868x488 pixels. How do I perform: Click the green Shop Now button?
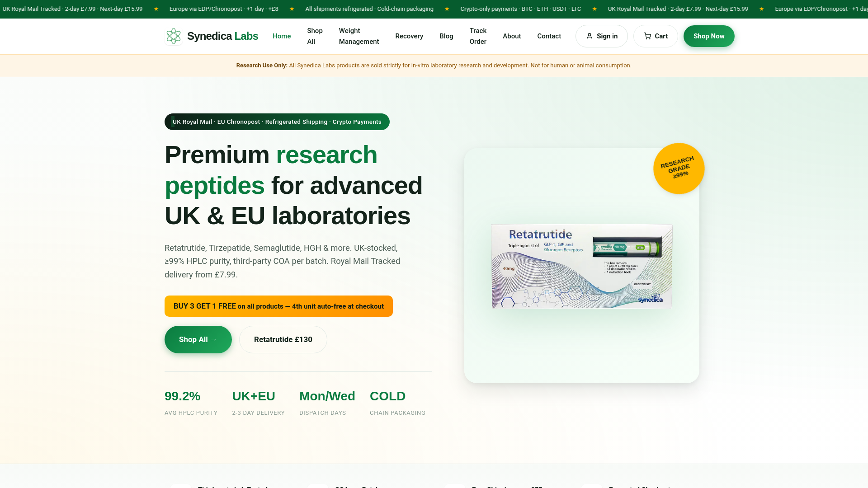[x=709, y=36]
